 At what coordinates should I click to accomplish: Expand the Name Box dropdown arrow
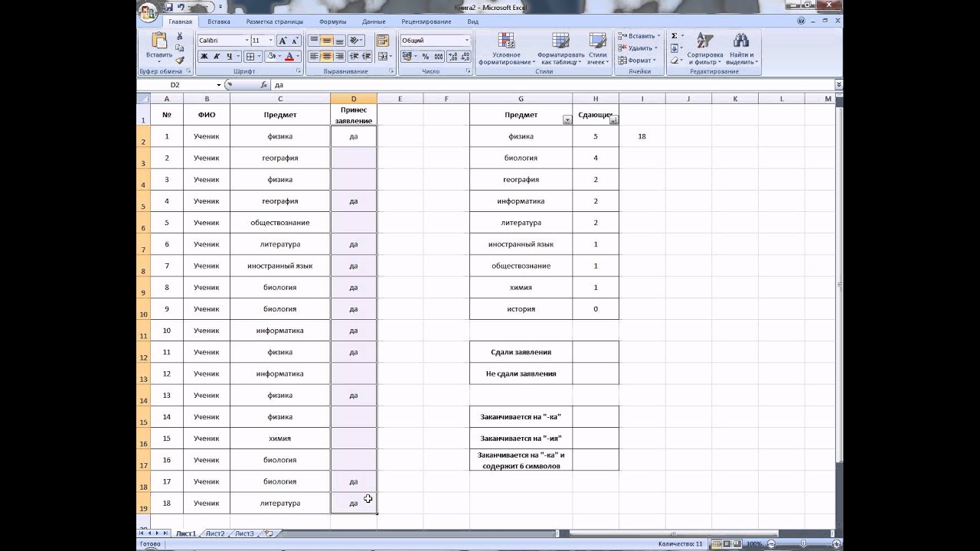pos(218,85)
